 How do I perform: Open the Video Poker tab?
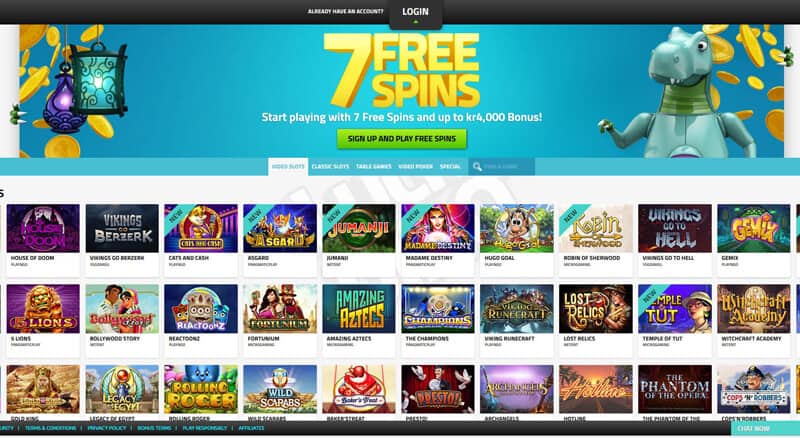click(415, 166)
